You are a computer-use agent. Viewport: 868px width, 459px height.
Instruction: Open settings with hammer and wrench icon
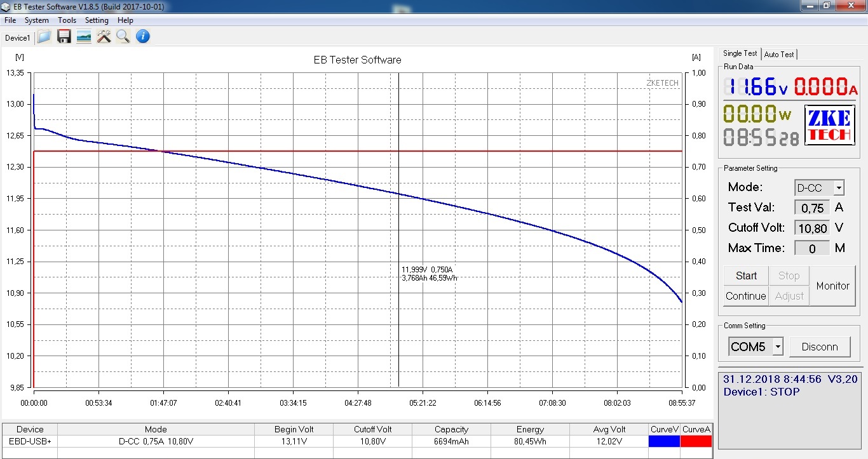[x=104, y=37]
